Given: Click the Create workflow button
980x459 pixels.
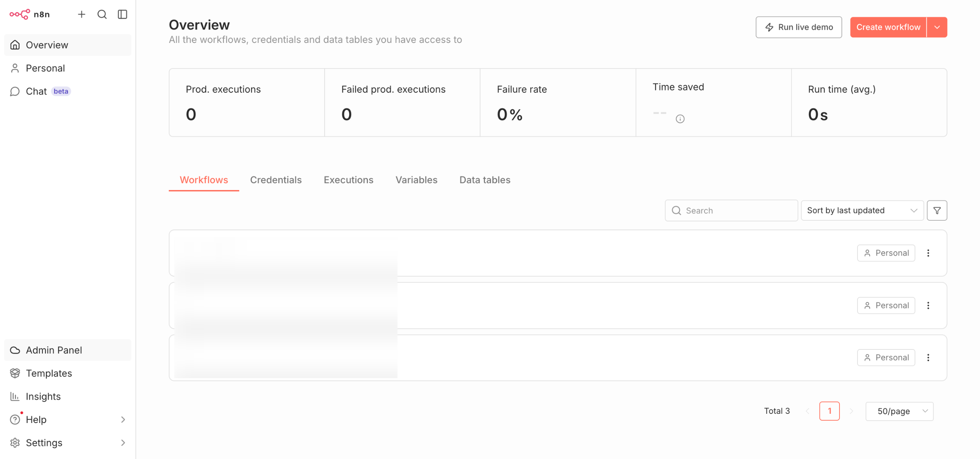Looking at the screenshot, I should tap(888, 27).
